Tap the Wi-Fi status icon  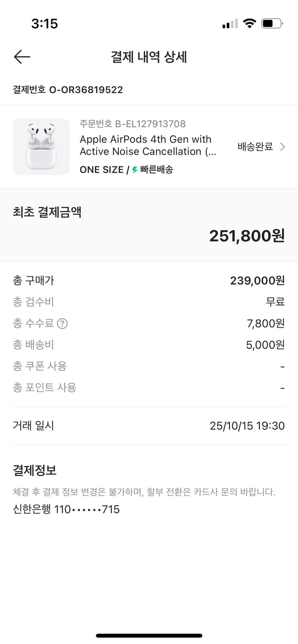point(249,24)
